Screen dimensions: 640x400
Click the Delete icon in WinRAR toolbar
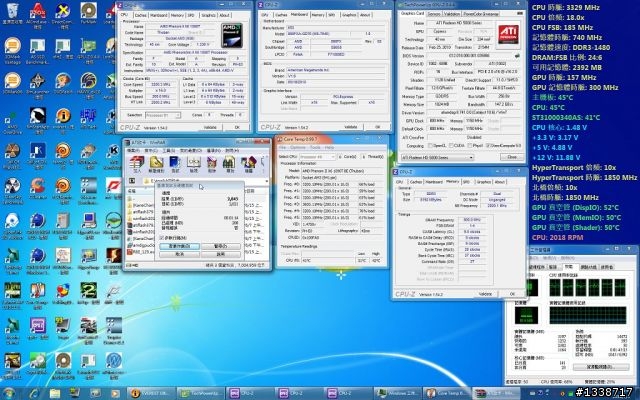(x=211, y=162)
